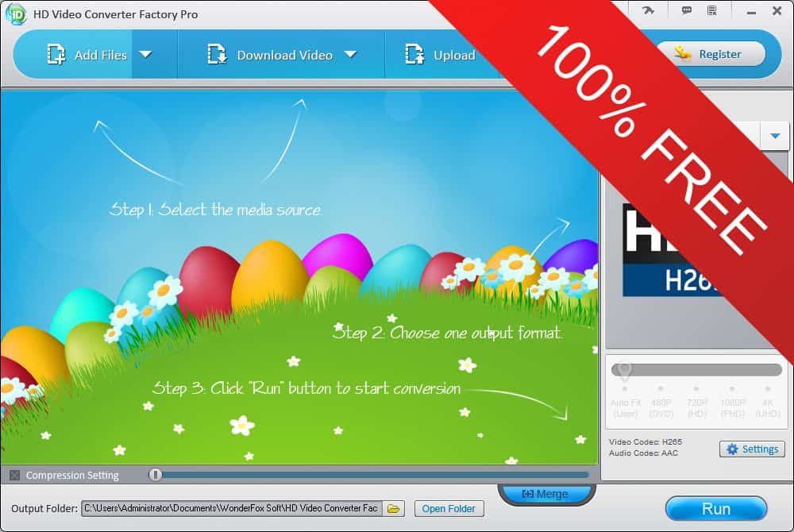This screenshot has height=532, width=794.
Task: Open the menu list icon in title bar
Action: [x=712, y=10]
